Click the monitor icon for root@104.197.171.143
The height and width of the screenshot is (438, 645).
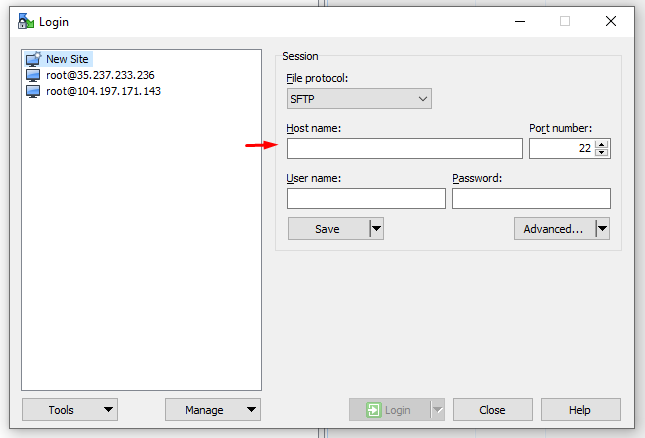33,91
